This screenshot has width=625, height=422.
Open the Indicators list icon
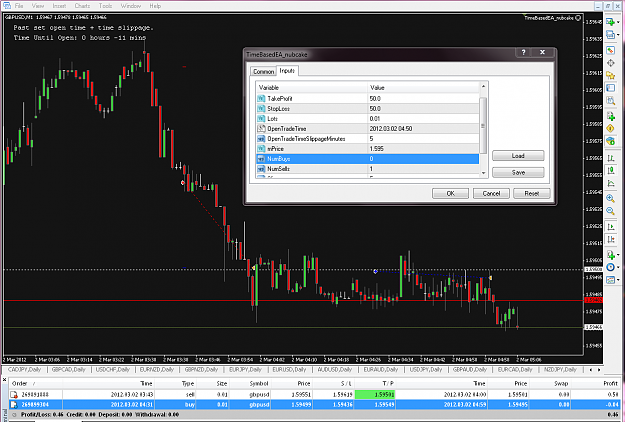pos(610,255)
